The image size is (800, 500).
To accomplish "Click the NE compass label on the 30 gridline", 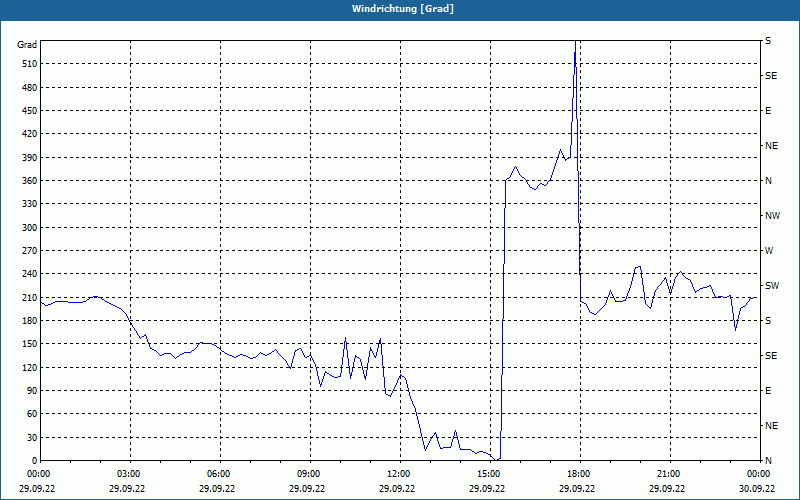I will 771,426.
